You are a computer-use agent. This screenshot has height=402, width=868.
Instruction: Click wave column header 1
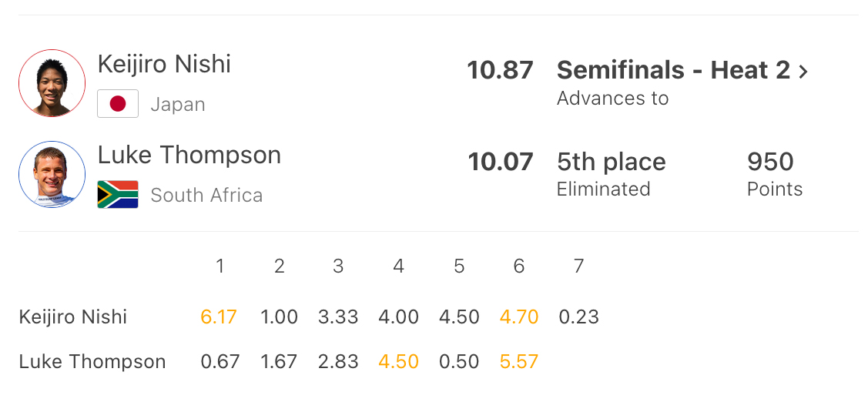pyautogui.click(x=220, y=266)
